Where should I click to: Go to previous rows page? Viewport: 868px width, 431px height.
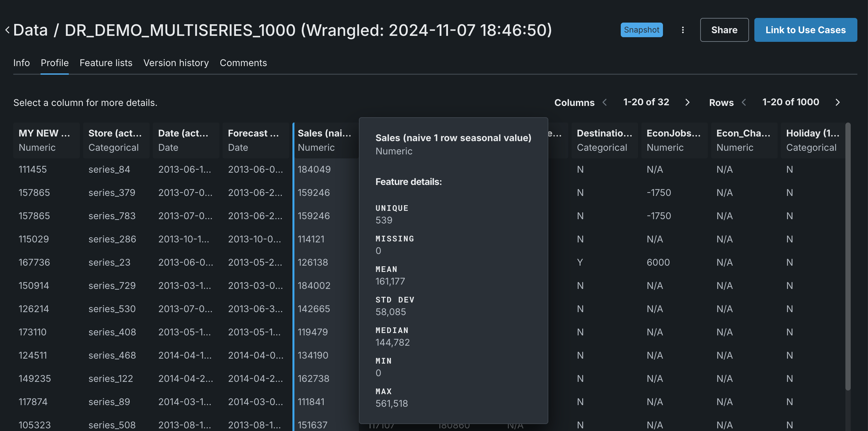744,102
